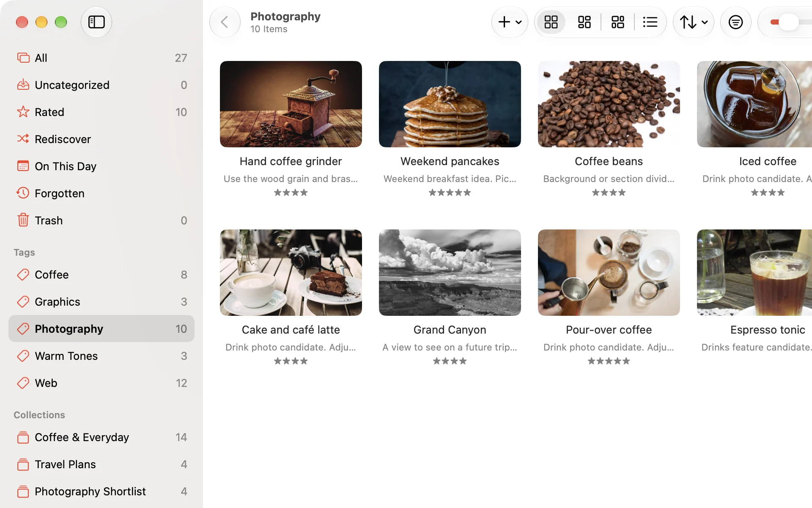Image resolution: width=812 pixels, height=508 pixels.
Task: Open On This Day section
Action: pos(101,166)
